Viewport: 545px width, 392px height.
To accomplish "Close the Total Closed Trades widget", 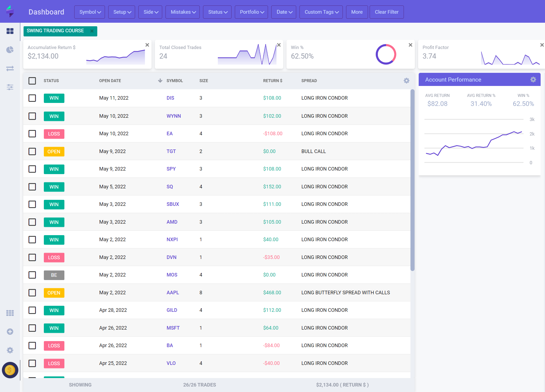I will pos(279,45).
